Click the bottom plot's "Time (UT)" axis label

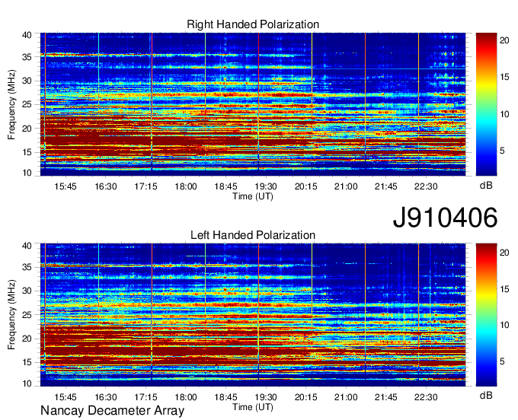pyautogui.click(x=253, y=407)
